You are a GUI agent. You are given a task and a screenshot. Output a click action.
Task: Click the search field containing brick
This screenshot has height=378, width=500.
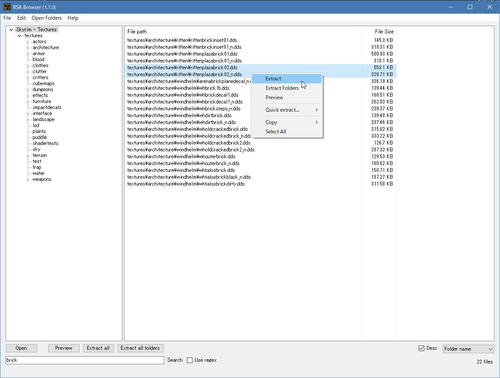(85, 360)
